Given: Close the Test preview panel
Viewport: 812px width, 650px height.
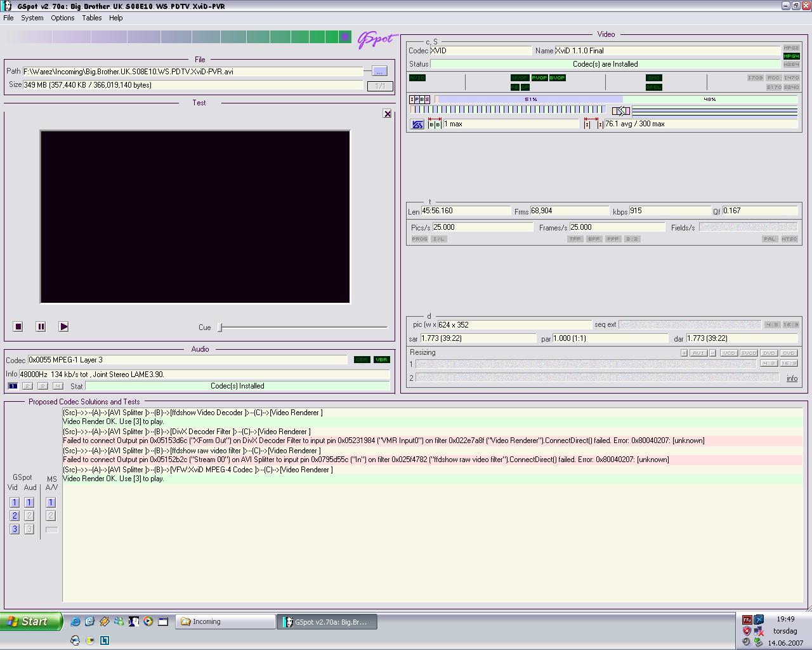Looking at the screenshot, I should click(x=388, y=114).
